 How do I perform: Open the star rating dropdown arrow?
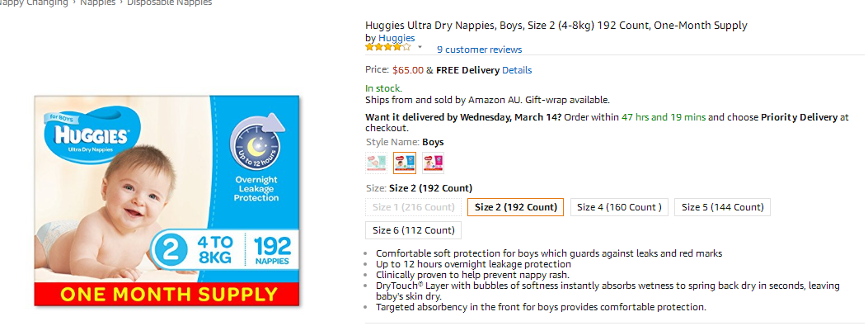(420, 48)
